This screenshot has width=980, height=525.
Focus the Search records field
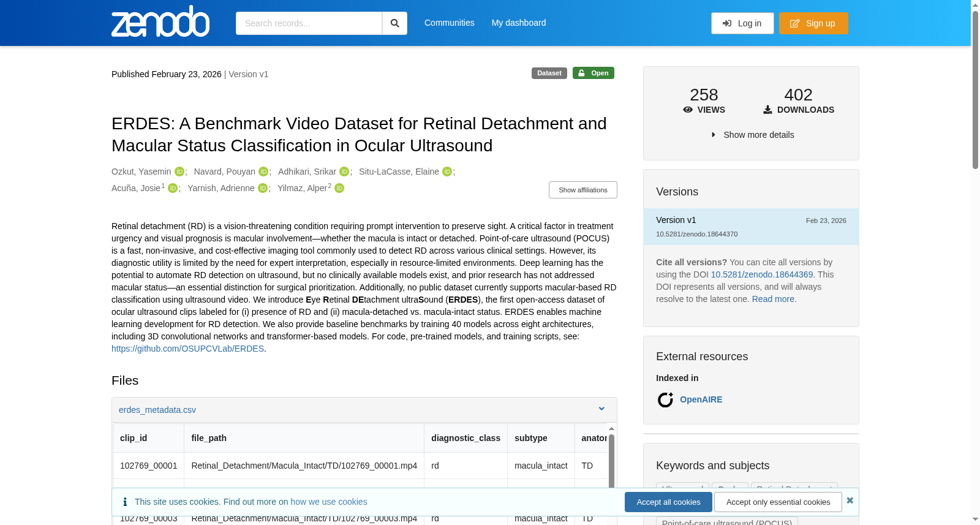pyautogui.click(x=309, y=23)
